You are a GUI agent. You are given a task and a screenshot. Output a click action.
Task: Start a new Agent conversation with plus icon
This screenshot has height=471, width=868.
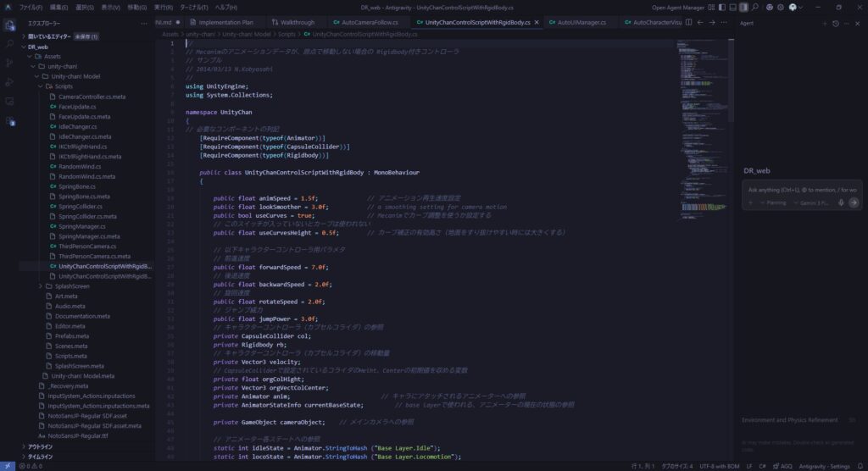coord(824,23)
